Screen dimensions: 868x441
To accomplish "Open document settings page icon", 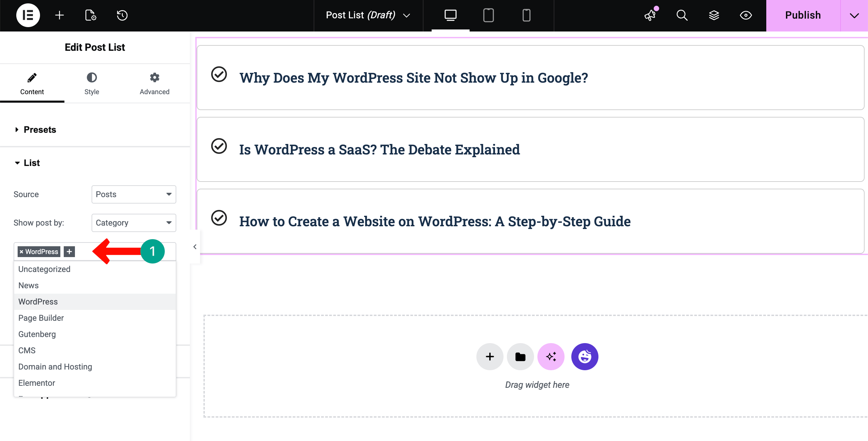I will [91, 15].
